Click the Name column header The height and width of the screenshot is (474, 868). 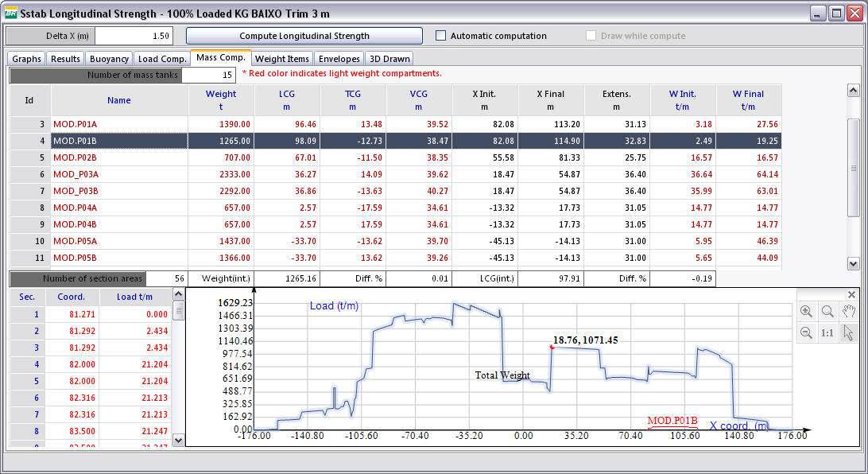119,100
